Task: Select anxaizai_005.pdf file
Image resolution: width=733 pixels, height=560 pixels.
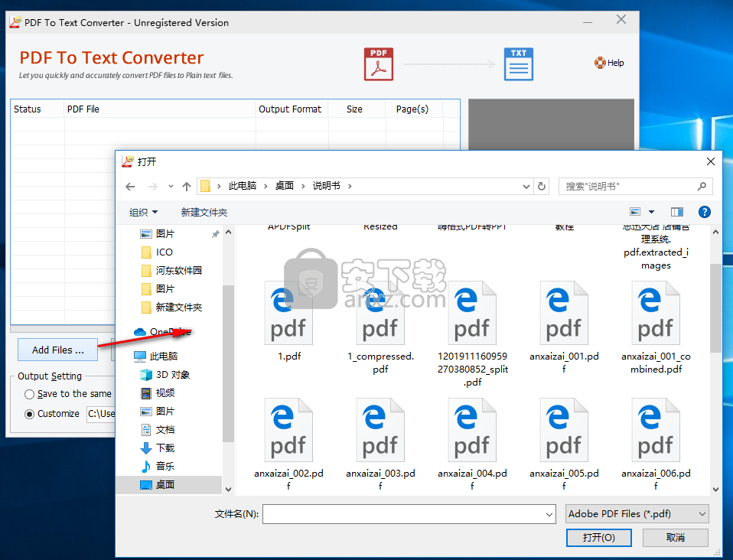Action: pyautogui.click(x=564, y=444)
